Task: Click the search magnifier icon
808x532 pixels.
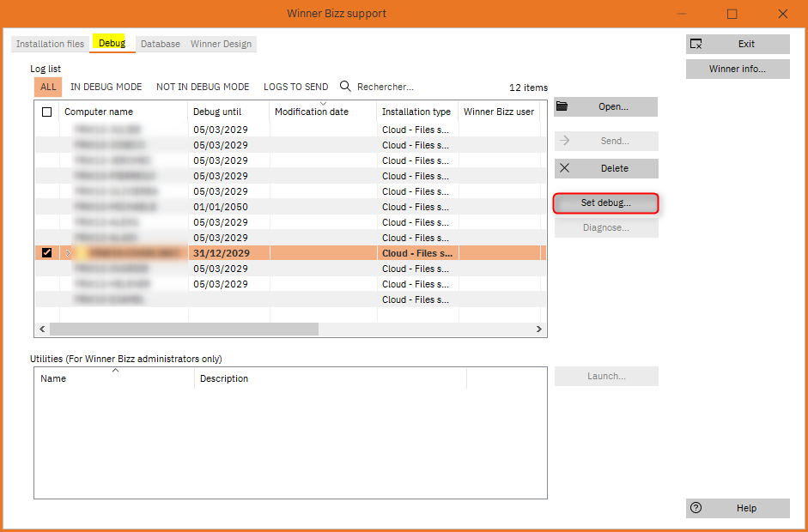Action: 345,87
